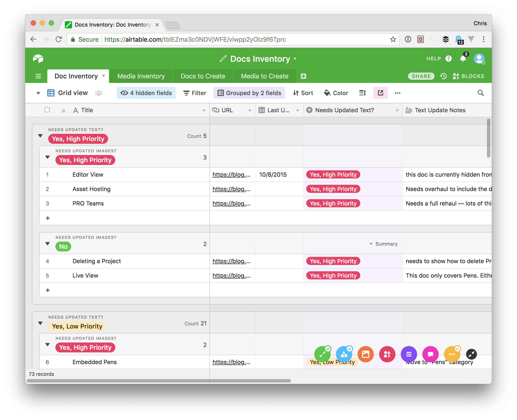This screenshot has height=420, width=517.
Task: Open the Docs Inventory base name dropdown
Action: pos(295,59)
